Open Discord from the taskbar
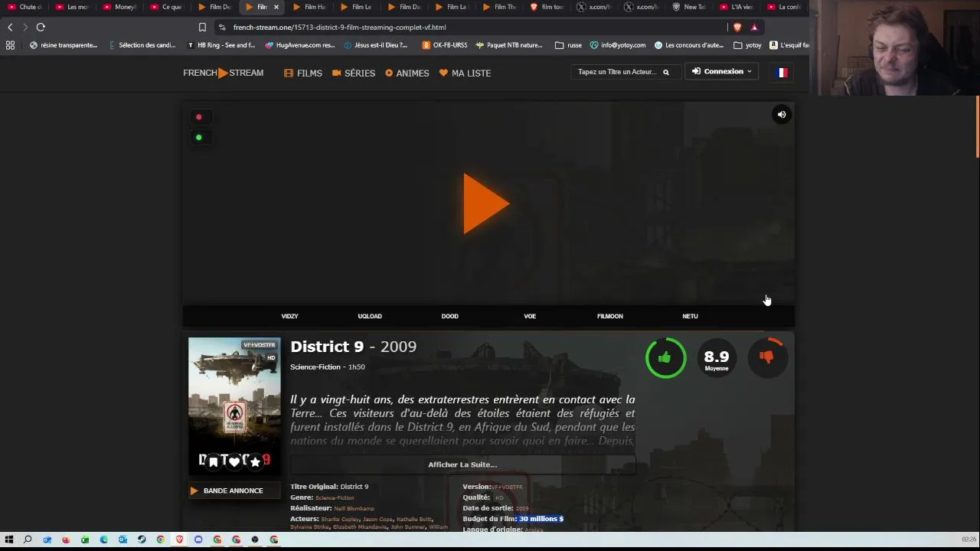Image resolution: width=980 pixels, height=551 pixels. (x=198, y=540)
